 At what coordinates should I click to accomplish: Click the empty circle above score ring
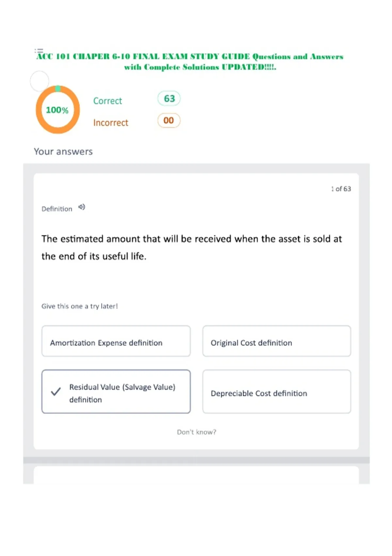point(40,81)
